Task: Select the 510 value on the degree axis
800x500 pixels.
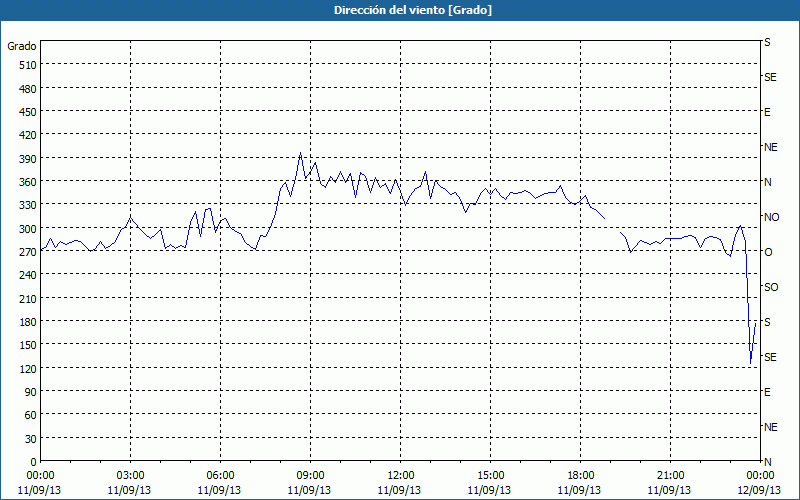Action: 28,65
